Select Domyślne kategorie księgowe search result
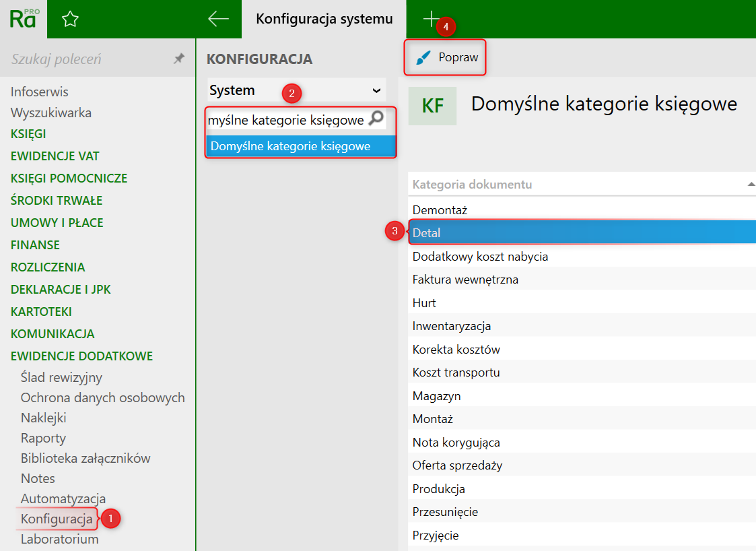Viewport: 756px width, 551px height. point(291,146)
